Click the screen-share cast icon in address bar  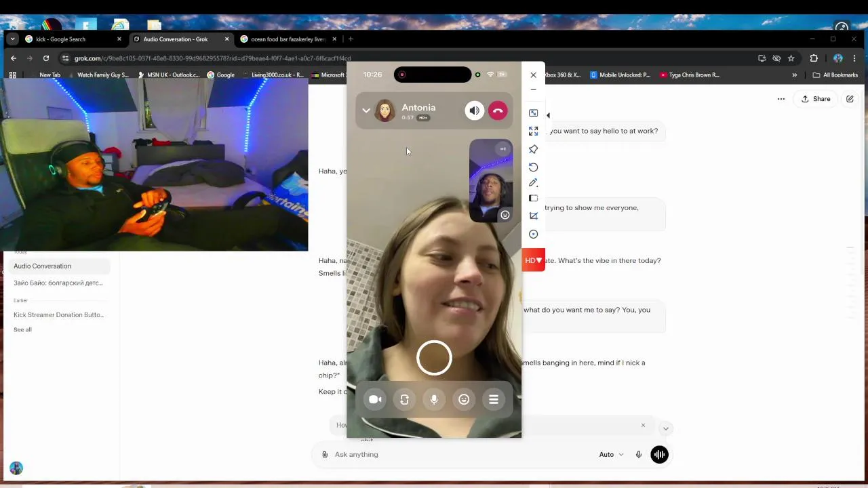coord(762,58)
